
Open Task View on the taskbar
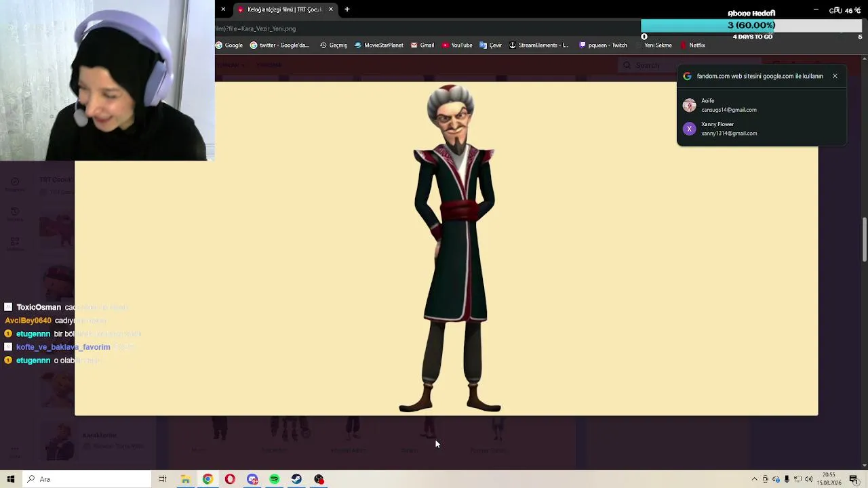163,479
